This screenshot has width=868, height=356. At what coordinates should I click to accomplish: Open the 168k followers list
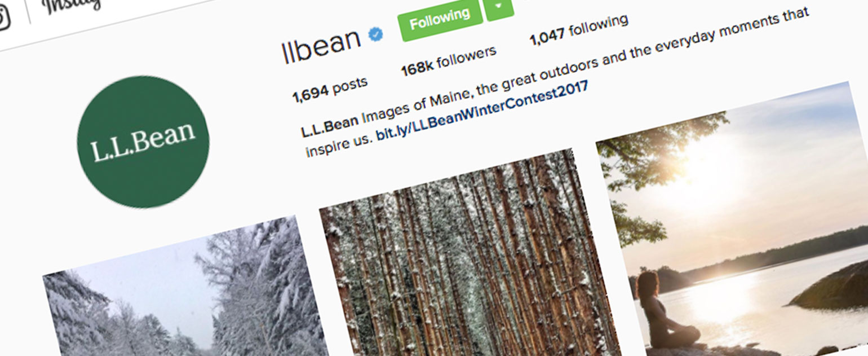click(449, 61)
